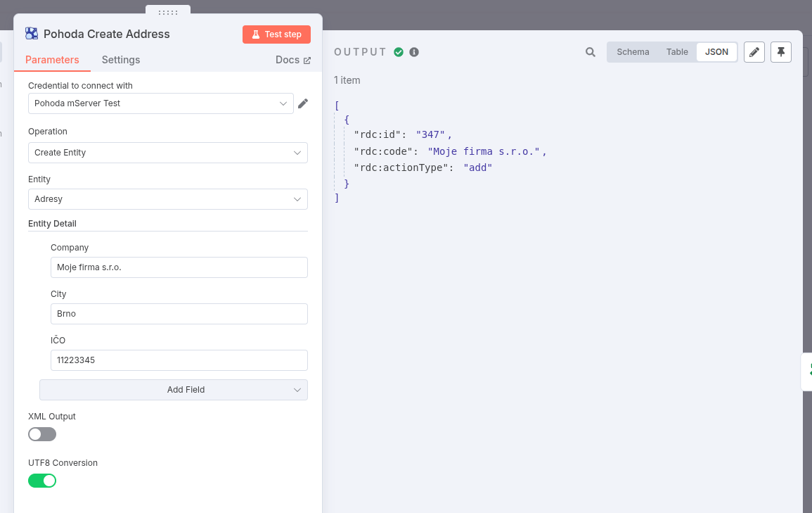Image resolution: width=812 pixels, height=513 pixels.
Task: Click the "rdc:actionType" key in JSON
Action: point(400,167)
